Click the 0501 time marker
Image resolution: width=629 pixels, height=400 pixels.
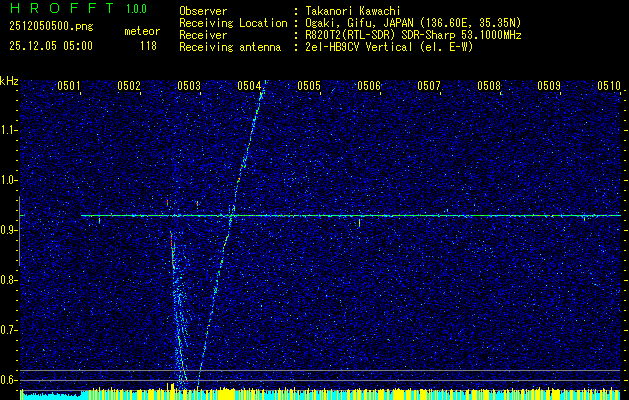tap(69, 85)
